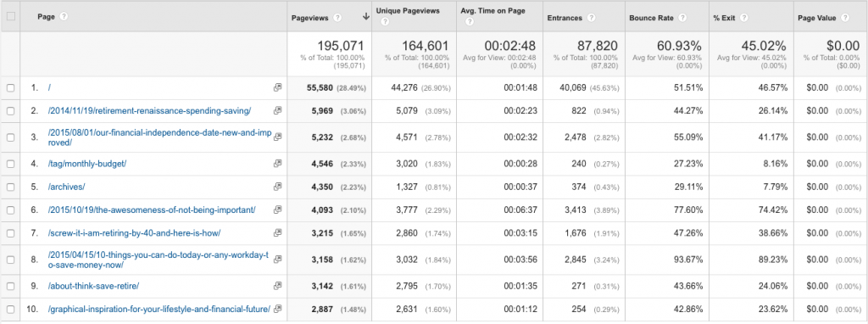
Task: Click the open-page icon for the-awesomeness-of-not-being-important
Action: click(x=277, y=209)
